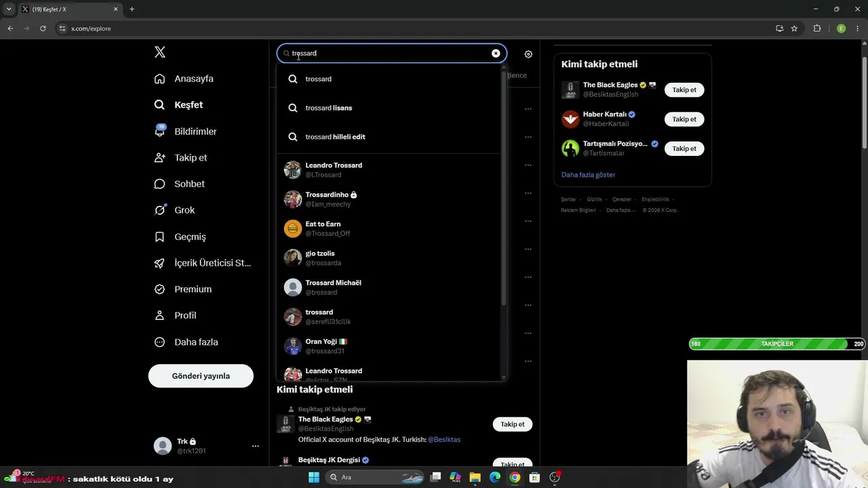
Task: Open search settings gear icon
Action: coord(528,54)
